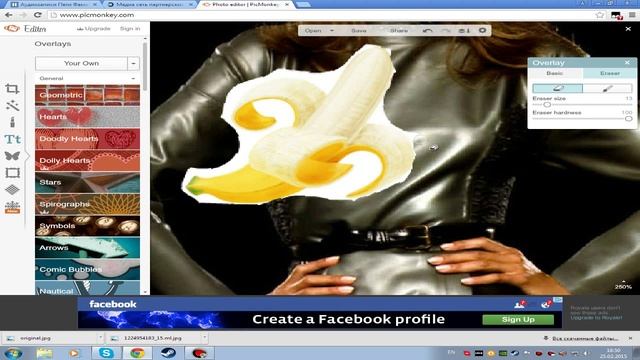Open the Stars overlay category
This screenshot has height=360, width=640.
[87, 182]
